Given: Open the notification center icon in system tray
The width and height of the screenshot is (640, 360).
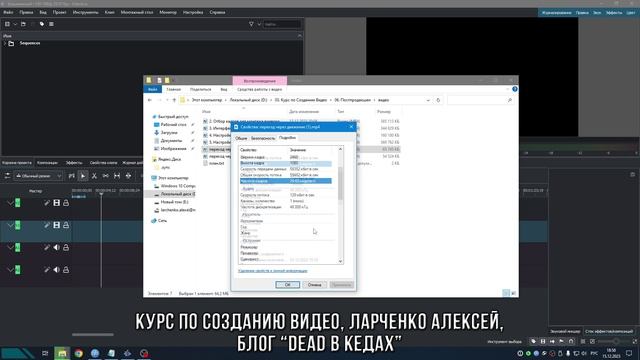Looking at the screenshot, I should click(x=629, y=353).
